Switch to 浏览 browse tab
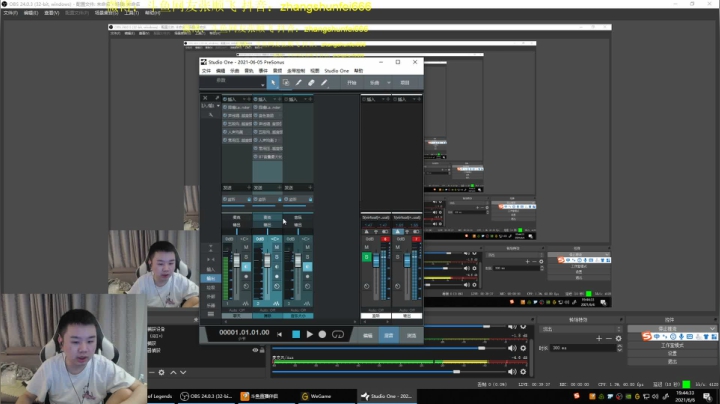Screen dimensions: 720x404 [x=411, y=336]
